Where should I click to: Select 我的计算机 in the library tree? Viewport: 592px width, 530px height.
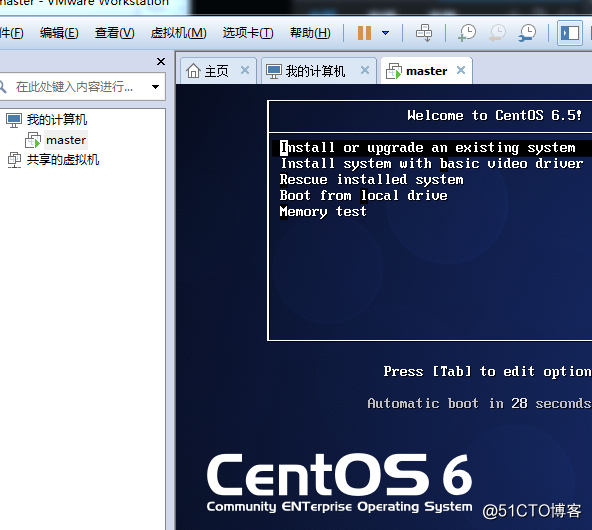tap(57, 120)
